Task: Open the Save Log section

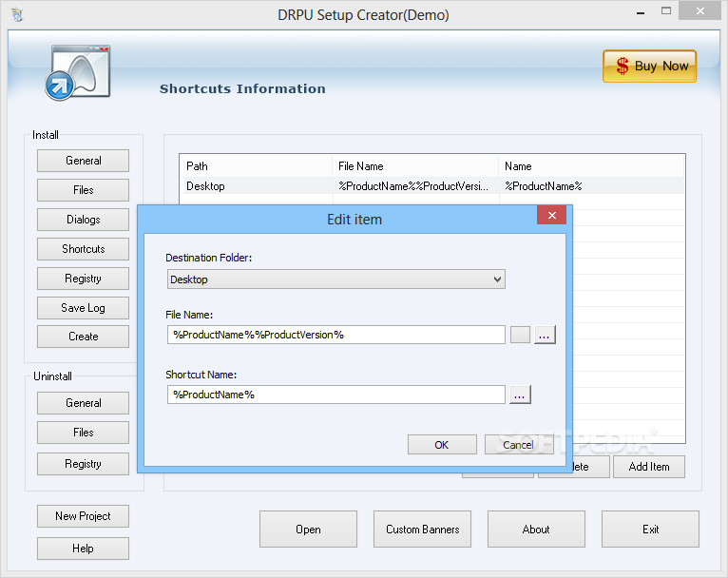Action: coord(83,308)
